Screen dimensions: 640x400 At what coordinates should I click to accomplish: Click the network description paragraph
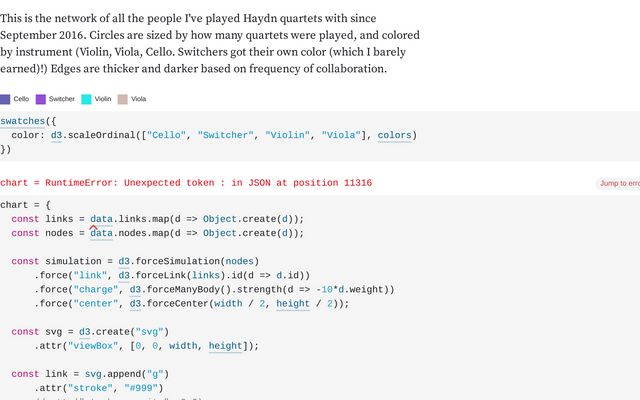click(x=210, y=43)
